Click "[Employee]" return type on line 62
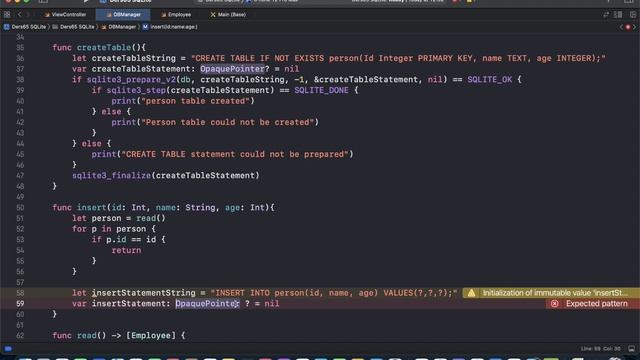Viewport: 640px width, 360px height. click(x=151, y=336)
